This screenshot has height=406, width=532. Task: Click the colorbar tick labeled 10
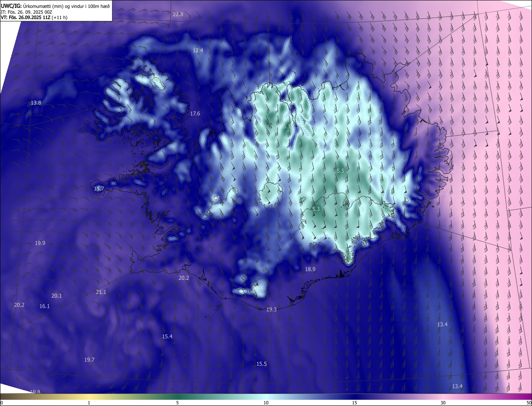(266, 403)
